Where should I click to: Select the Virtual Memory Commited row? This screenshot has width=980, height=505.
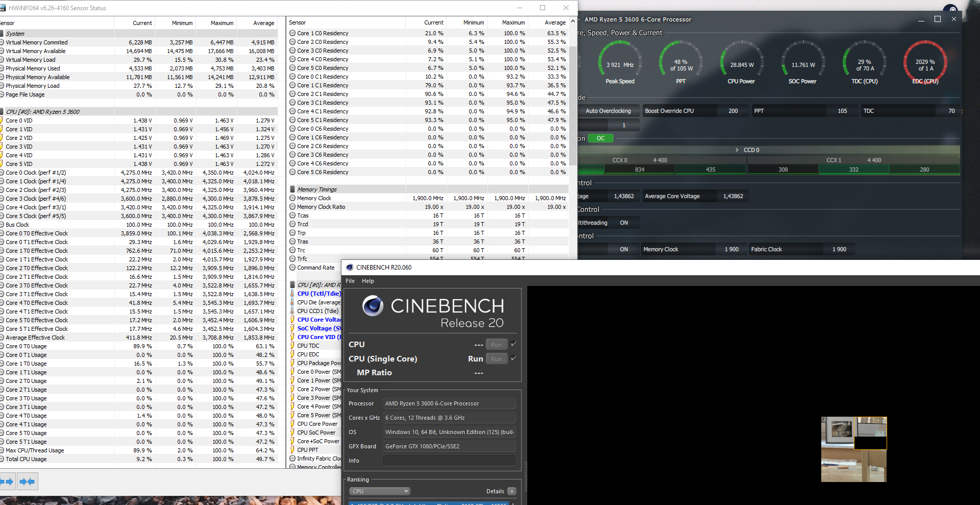pos(139,42)
